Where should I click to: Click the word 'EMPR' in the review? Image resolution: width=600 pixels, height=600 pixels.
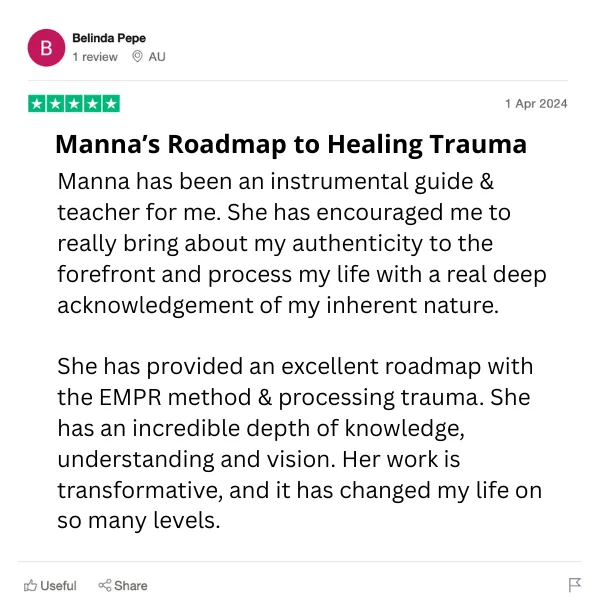[130, 397]
